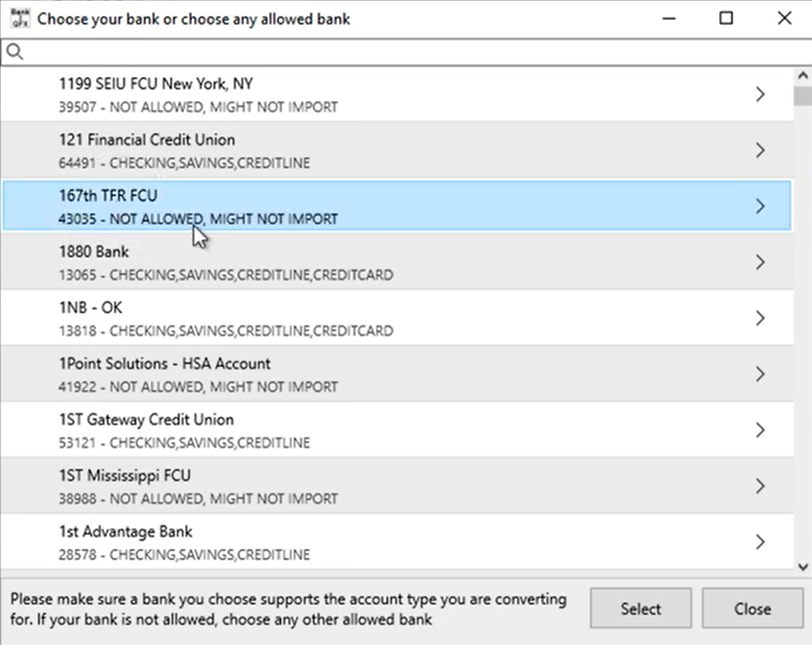
Task: Click the search magnifier icon
Action: (15, 51)
